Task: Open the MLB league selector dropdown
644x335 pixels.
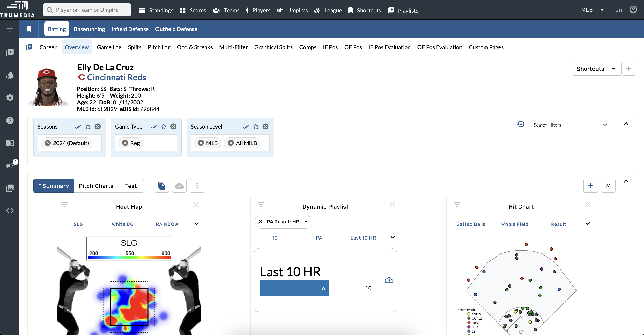Action: (592, 10)
